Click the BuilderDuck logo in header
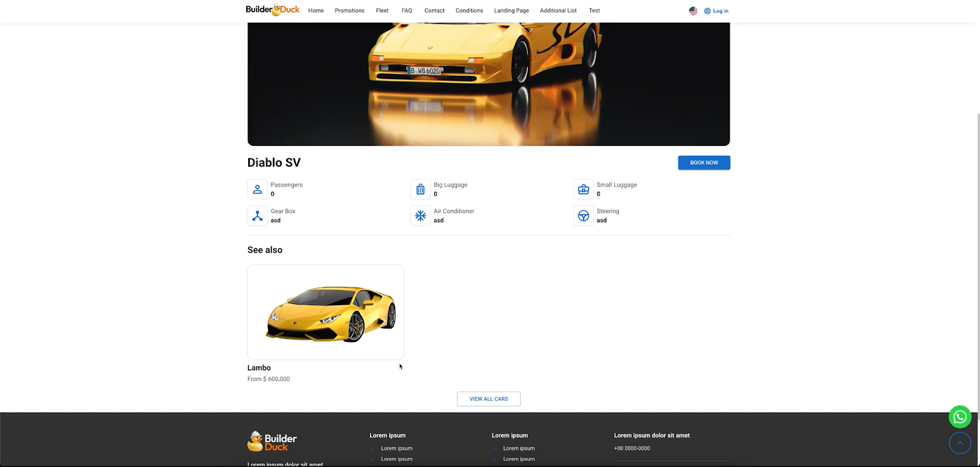The image size is (980, 467). pyautogui.click(x=273, y=10)
